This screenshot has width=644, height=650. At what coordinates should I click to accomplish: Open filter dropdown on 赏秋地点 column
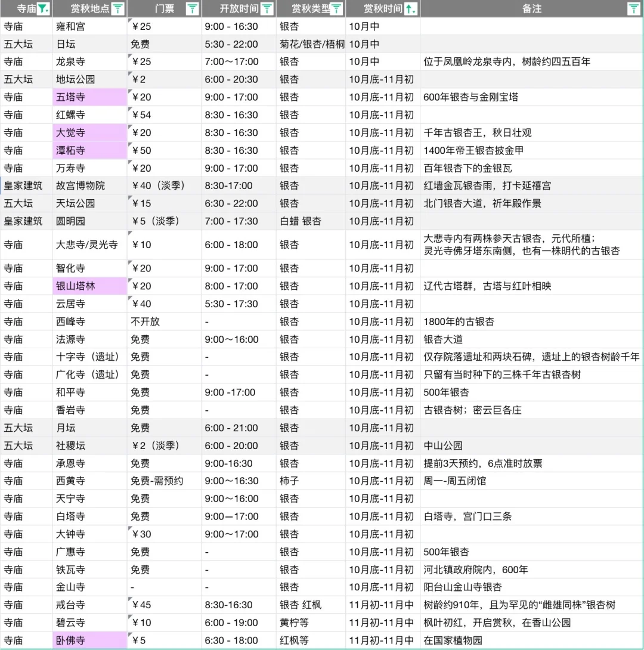pos(118,9)
